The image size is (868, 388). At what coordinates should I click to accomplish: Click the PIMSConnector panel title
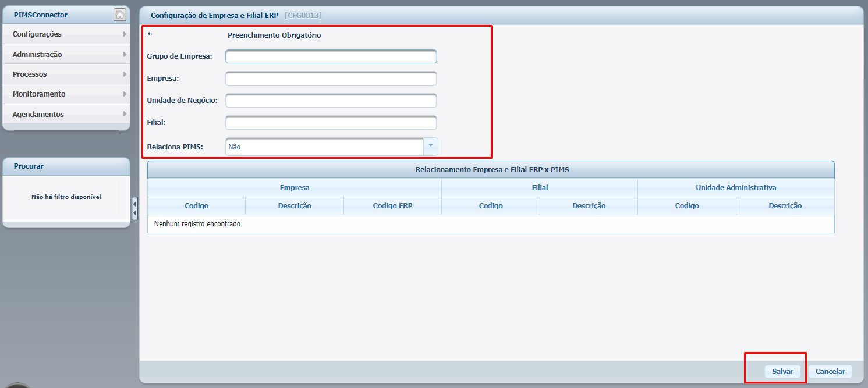coord(41,15)
